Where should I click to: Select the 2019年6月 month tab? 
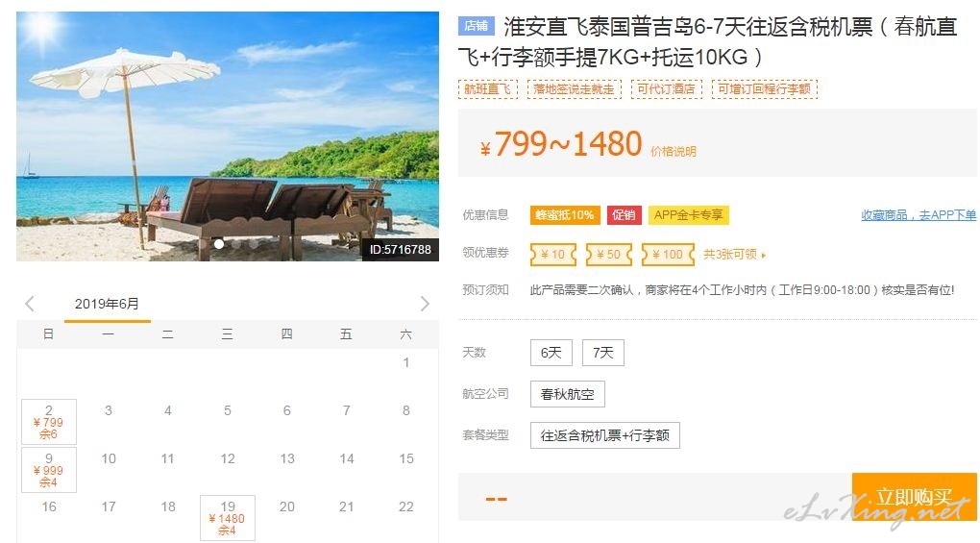[107, 305]
